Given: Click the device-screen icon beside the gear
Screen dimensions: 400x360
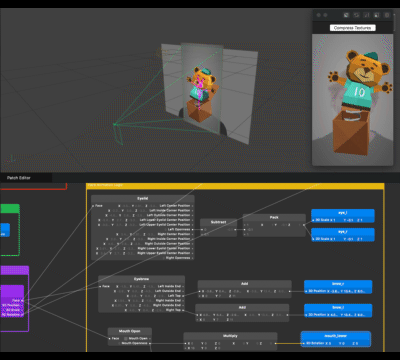Looking at the screenshot, I should pos(376,15).
